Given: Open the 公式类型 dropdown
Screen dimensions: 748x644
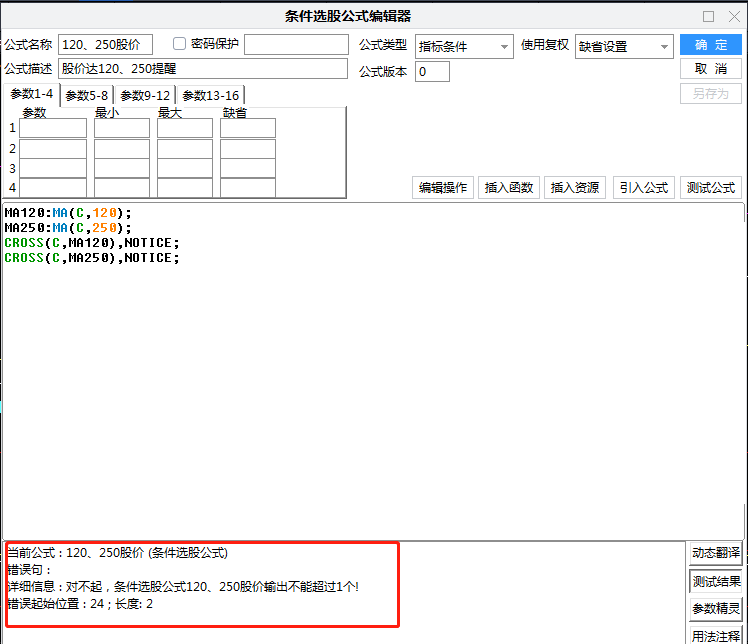Looking at the screenshot, I should (x=464, y=46).
